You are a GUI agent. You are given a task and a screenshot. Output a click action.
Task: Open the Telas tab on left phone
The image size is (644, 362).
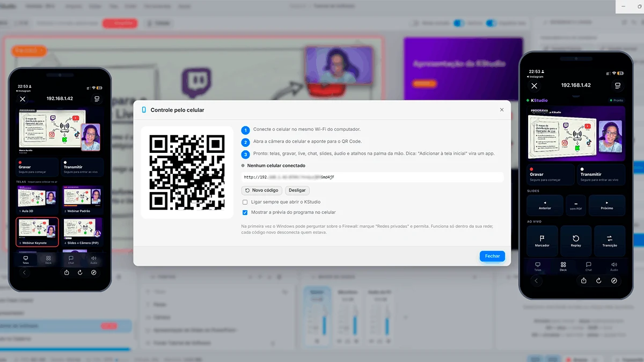26,260
